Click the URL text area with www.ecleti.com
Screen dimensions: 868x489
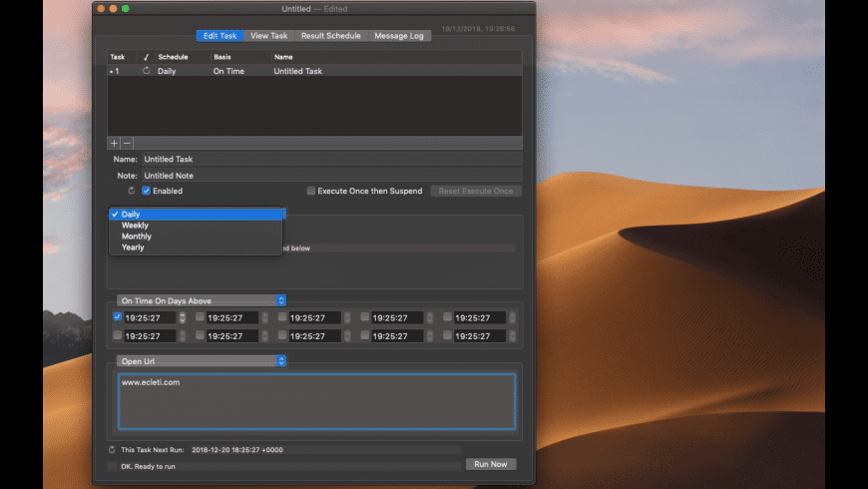[316, 402]
